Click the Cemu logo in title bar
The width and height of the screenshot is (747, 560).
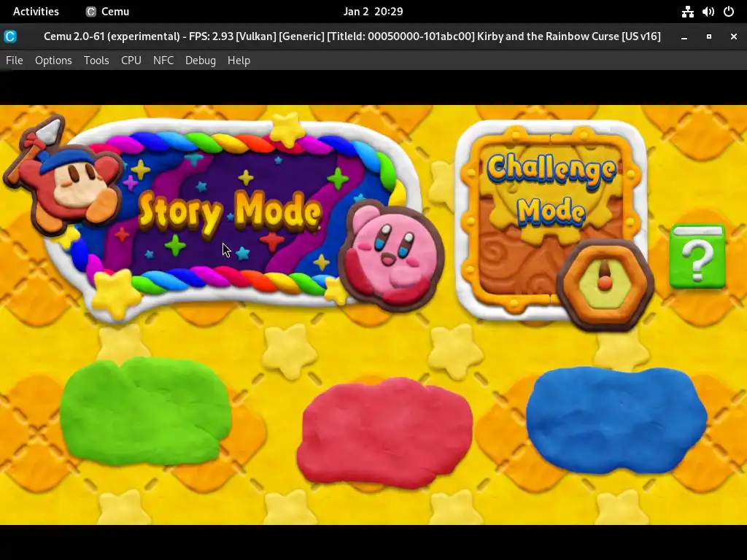pyautogui.click(x=10, y=36)
